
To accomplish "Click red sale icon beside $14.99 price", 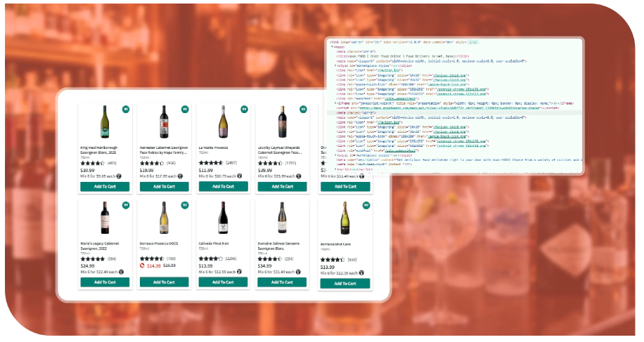I will (x=143, y=265).
